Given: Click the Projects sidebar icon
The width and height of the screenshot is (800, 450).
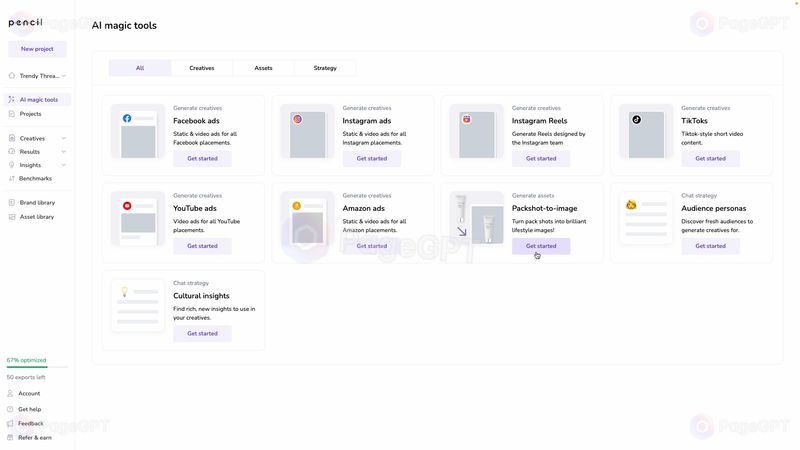Looking at the screenshot, I should pos(11,114).
